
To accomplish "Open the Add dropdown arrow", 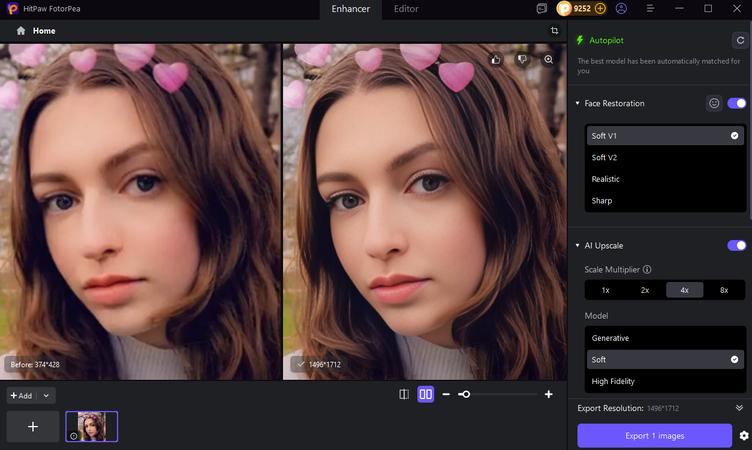I will pyautogui.click(x=46, y=396).
